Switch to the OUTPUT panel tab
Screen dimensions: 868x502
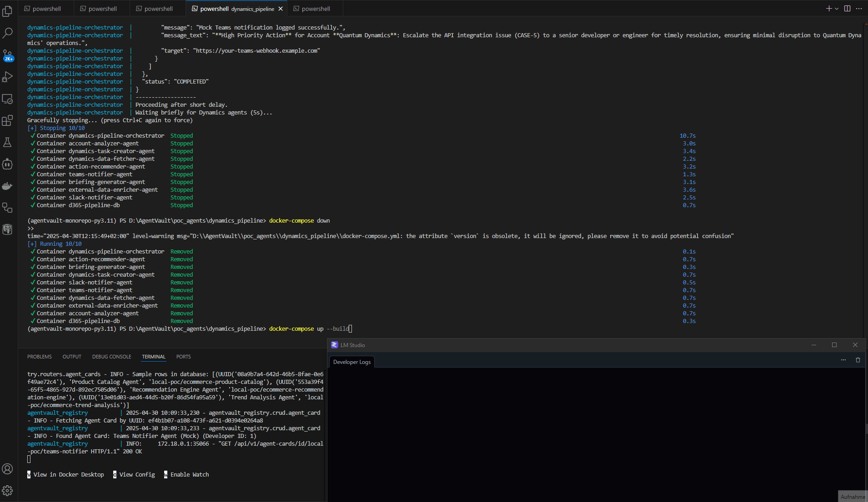[72, 357]
